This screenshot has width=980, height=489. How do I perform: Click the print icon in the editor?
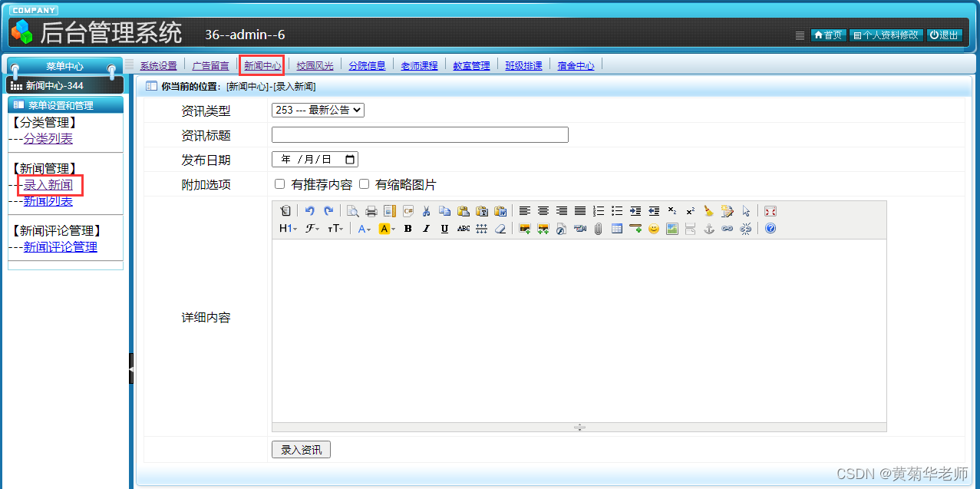[x=371, y=211]
